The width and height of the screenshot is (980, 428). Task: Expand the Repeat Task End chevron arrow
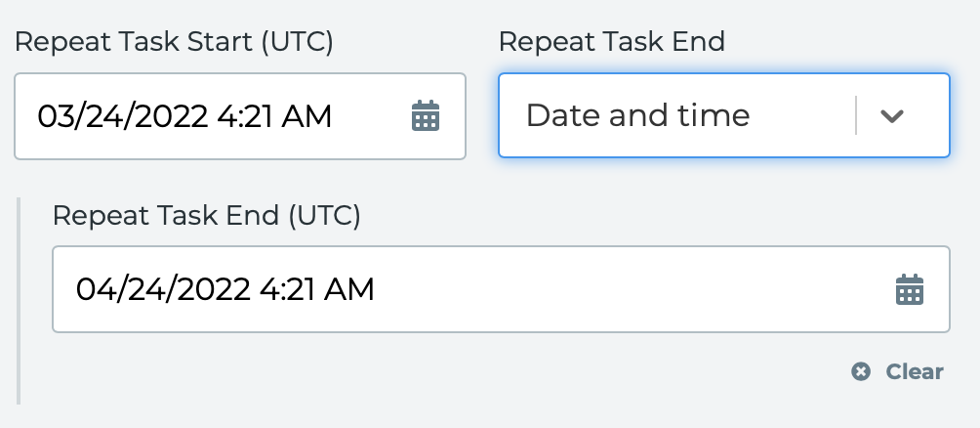892,115
